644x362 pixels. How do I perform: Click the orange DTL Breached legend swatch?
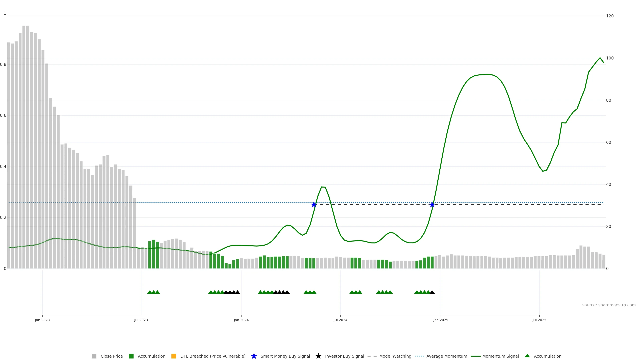174,356
